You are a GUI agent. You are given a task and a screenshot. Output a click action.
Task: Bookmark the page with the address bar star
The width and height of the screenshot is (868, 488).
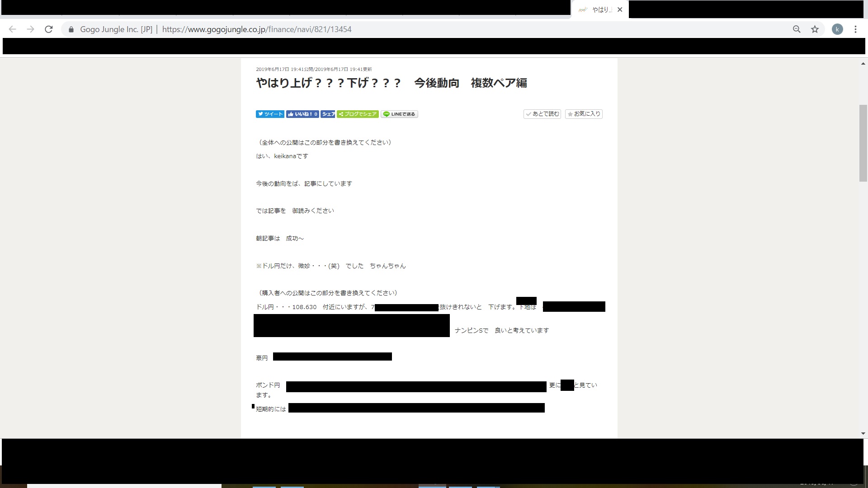[x=815, y=29]
